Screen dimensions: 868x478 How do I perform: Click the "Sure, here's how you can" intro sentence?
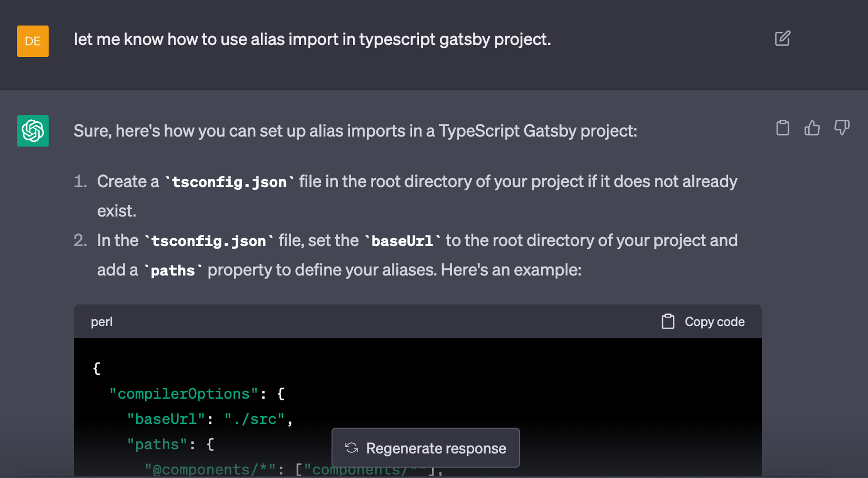355,131
